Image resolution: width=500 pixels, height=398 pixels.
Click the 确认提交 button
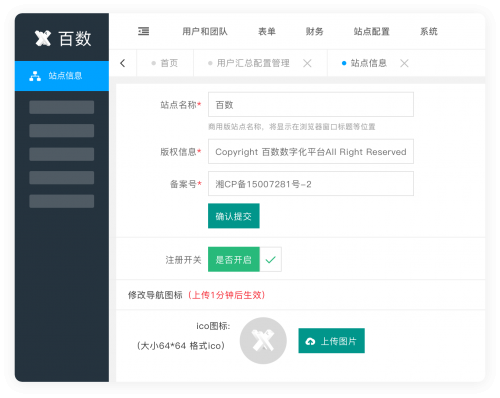(234, 216)
